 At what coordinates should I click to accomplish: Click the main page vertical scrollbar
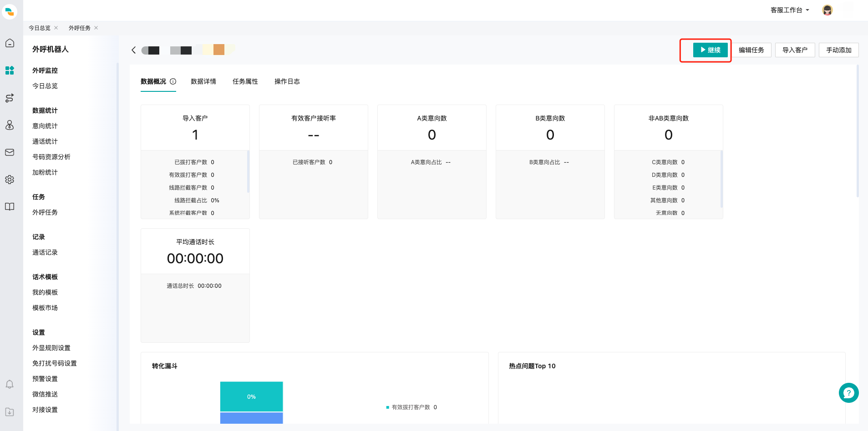pos(858,132)
